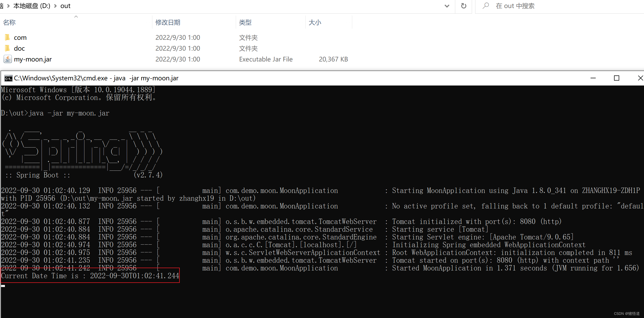Click the cmd.exe window title icon
Image resolution: width=644 pixels, height=318 pixels.
[8, 78]
